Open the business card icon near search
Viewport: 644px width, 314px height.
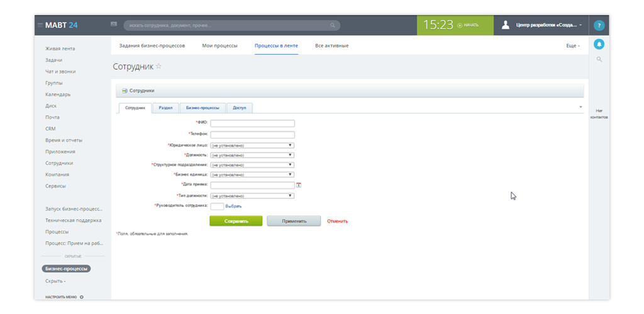(114, 24)
